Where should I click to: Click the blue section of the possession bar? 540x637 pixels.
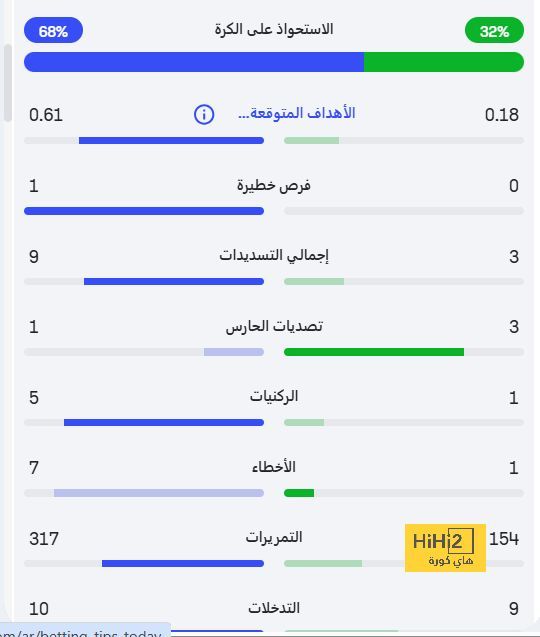194,62
